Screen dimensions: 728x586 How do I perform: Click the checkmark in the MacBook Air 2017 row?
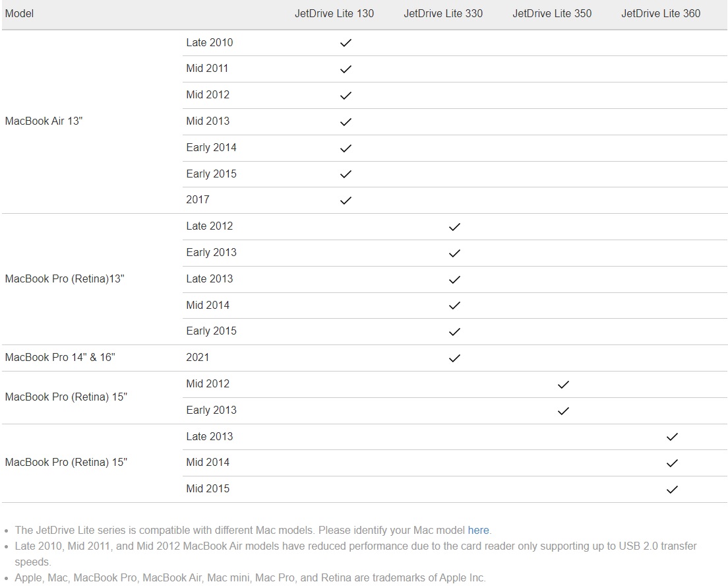346,201
